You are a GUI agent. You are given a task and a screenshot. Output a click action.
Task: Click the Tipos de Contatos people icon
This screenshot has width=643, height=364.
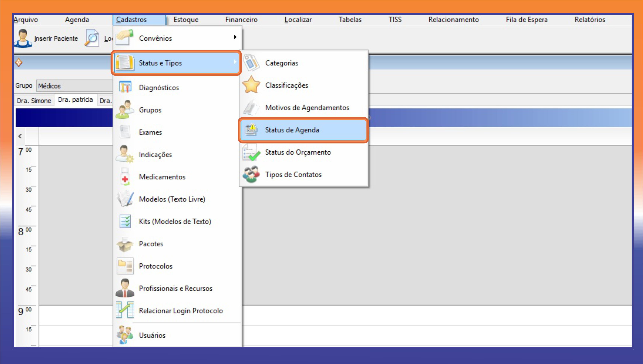(x=251, y=174)
